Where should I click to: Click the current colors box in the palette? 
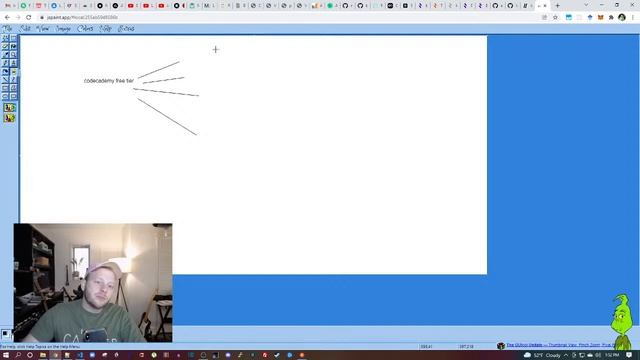coord(6,334)
